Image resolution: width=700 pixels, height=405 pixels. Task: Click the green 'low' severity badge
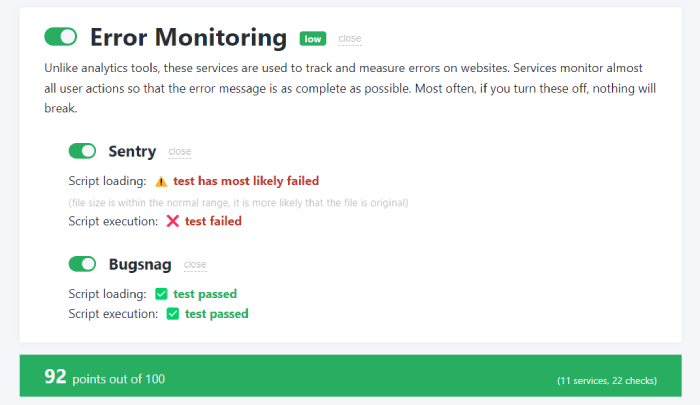pos(313,39)
